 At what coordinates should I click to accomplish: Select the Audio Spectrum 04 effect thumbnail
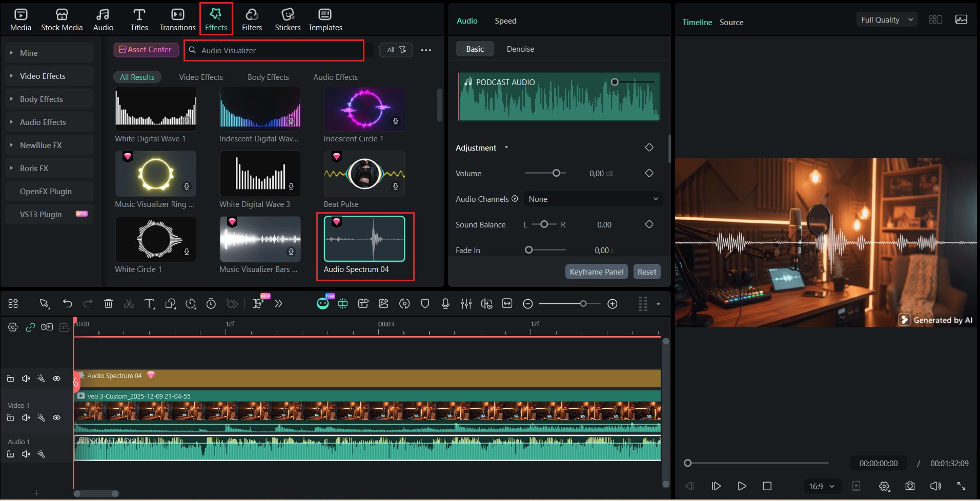pos(364,239)
